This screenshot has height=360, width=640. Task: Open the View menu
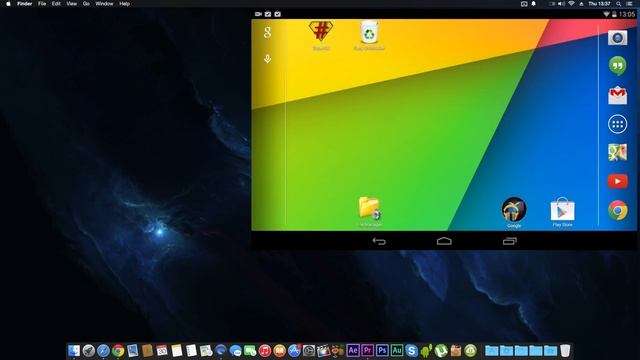tap(71, 4)
